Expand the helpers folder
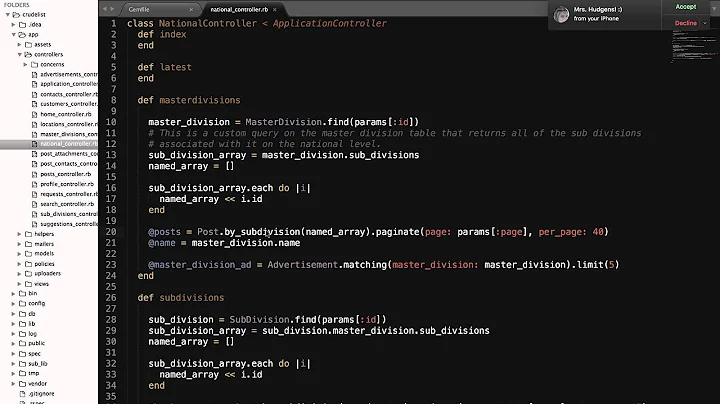The image size is (720, 404). [x=19, y=234]
